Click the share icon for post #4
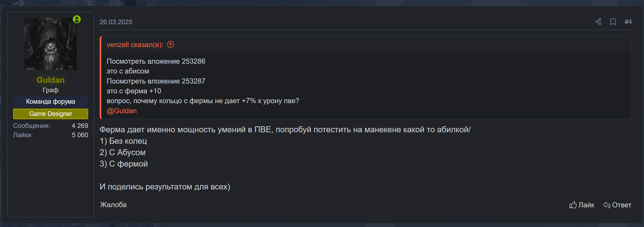Viewport: 644px width, 227px height. (599, 22)
